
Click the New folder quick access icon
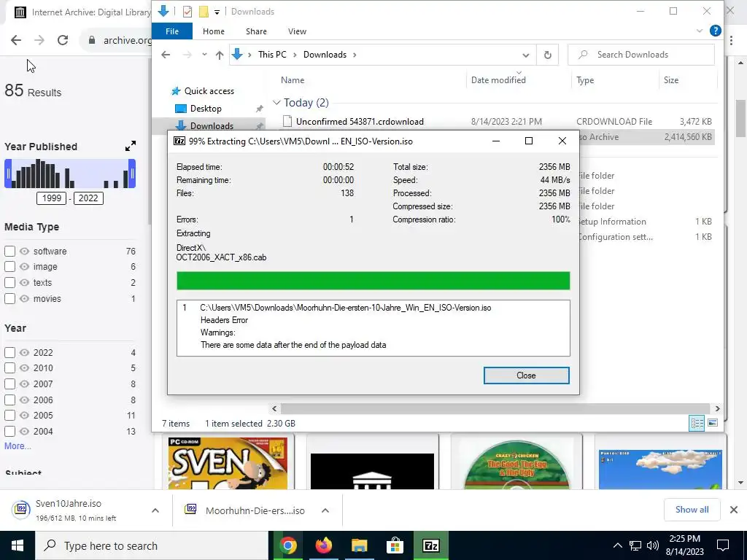204,12
